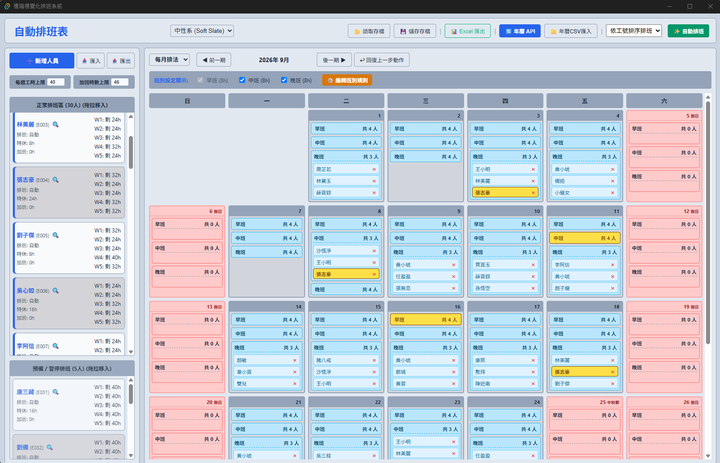Screen dimensions: 720x463
Task: Open details magnifier for 李阿信 (E007)
Action: pos(56,346)
